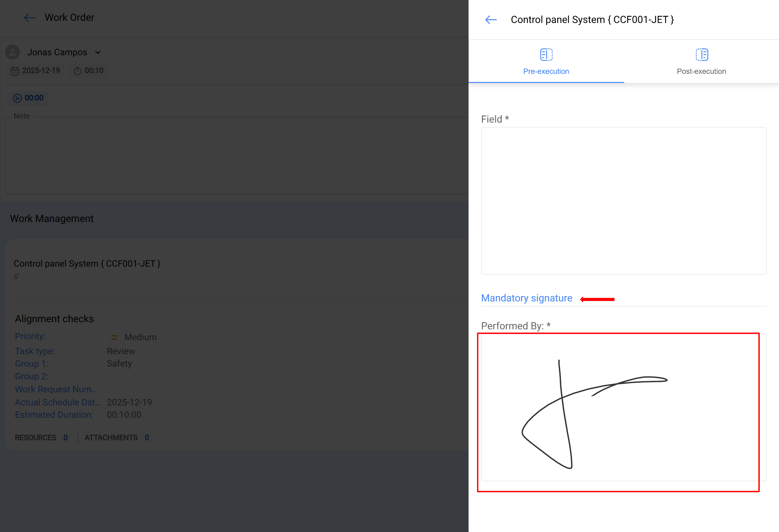The height and width of the screenshot is (532, 779).
Task: Click the Medium priority equals icon
Action: (x=114, y=337)
